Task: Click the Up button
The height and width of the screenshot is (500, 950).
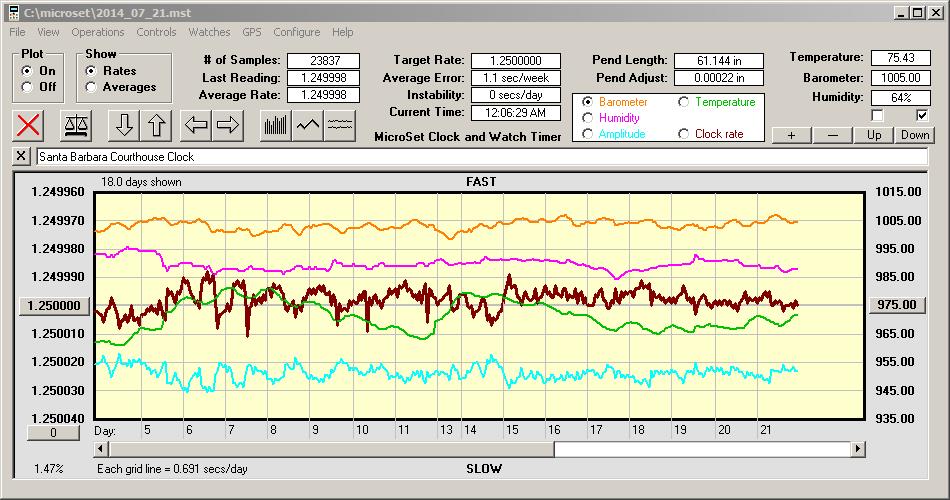Action: 874,135
